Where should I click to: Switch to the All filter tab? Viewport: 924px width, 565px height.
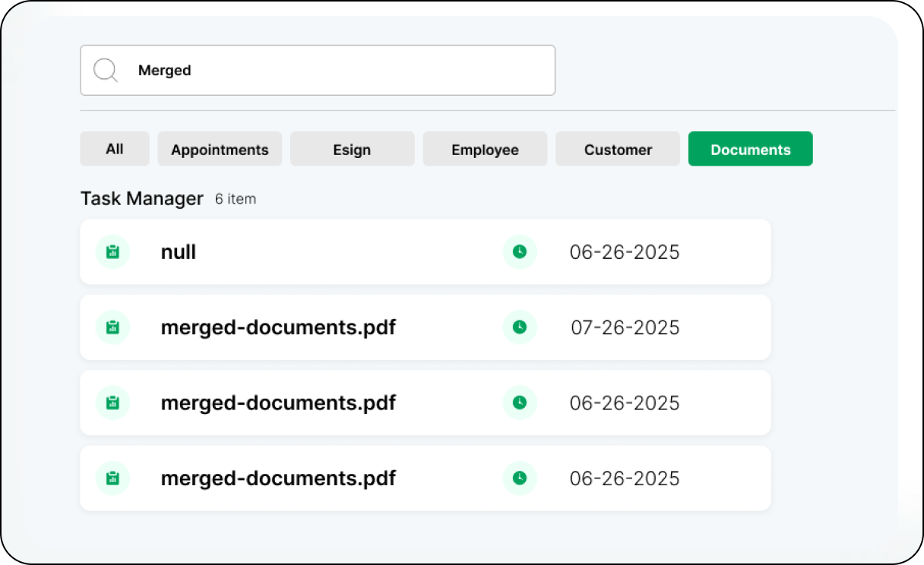click(115, 149)
